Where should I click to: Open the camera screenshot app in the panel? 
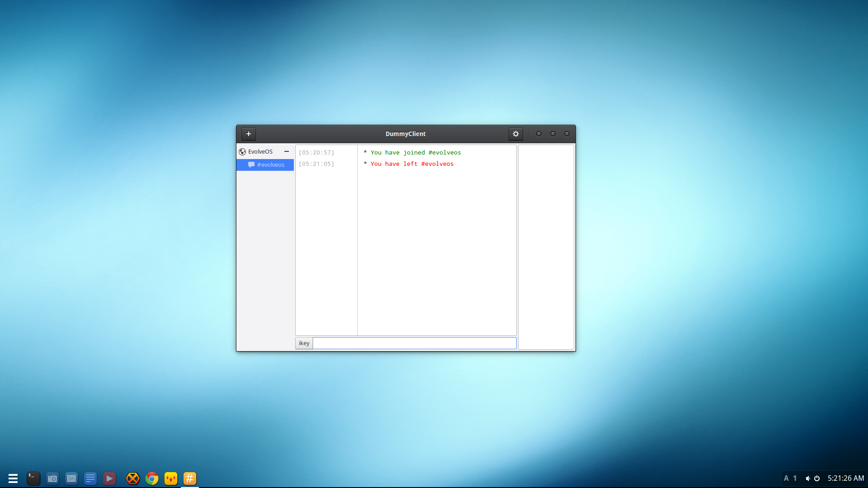[x=52, y=479]
